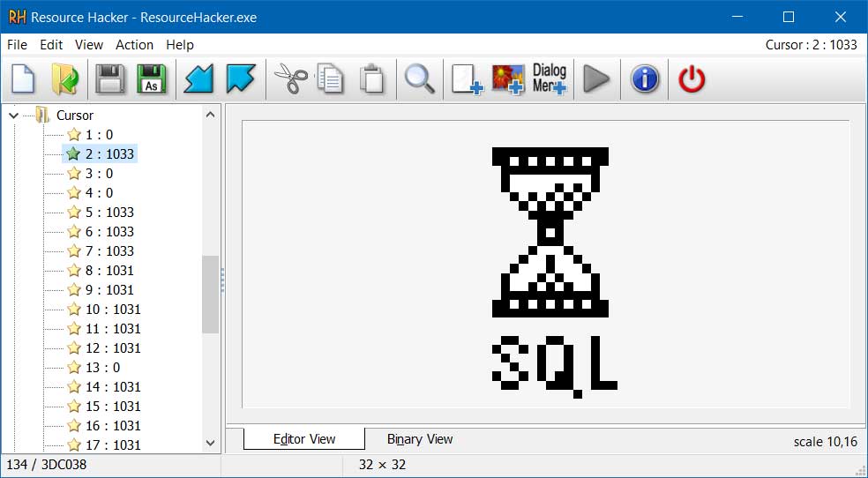Select tree item 2 : 1033
The width and height of the screenshot is (868, 478).
pos(109,153)
